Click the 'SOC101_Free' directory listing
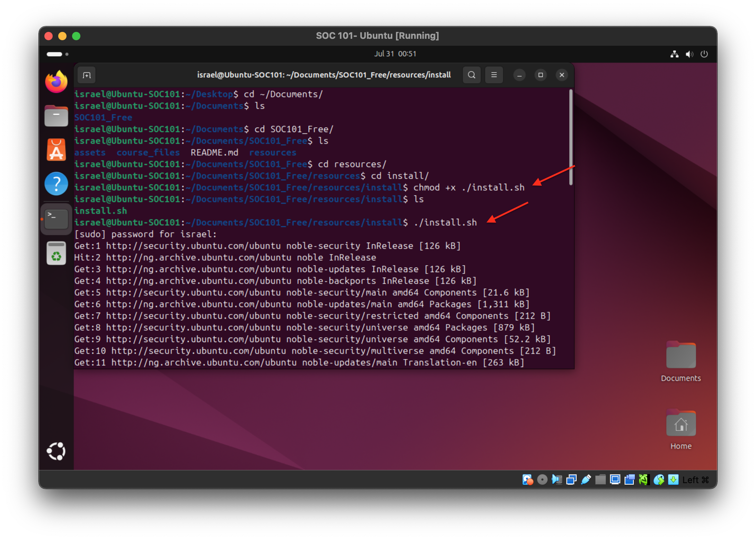The image size is (756, 540). click(x=103, y=117)
